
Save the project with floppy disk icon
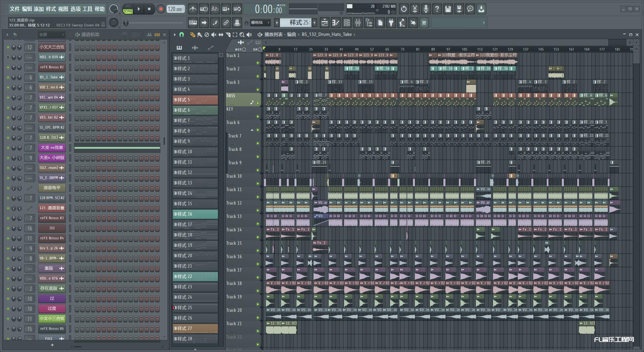tap(448, 9)
